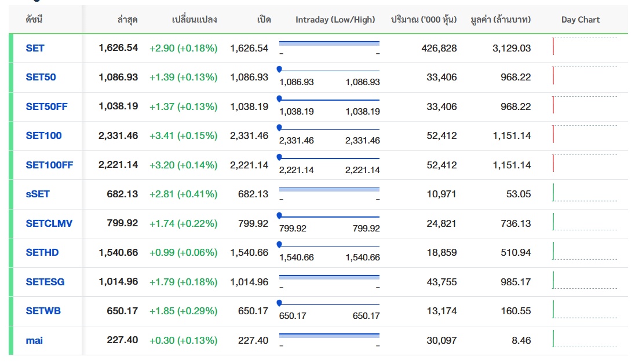This screenshot has height=364, width=635.
Task: Click SET volume value 426,828
Action: pyautogui.click(x=439, y=48)
